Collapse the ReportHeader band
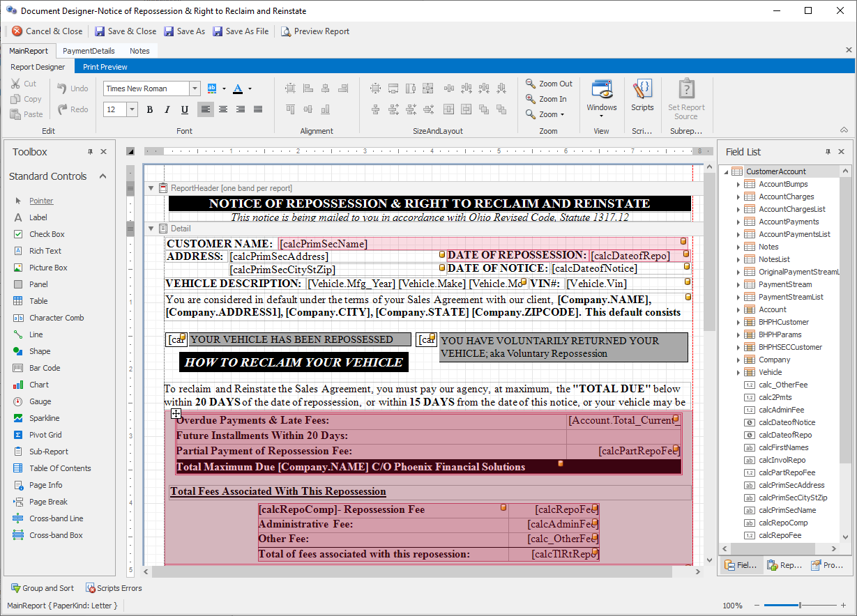This screenshot has height=616, width=857. [151, 188]
